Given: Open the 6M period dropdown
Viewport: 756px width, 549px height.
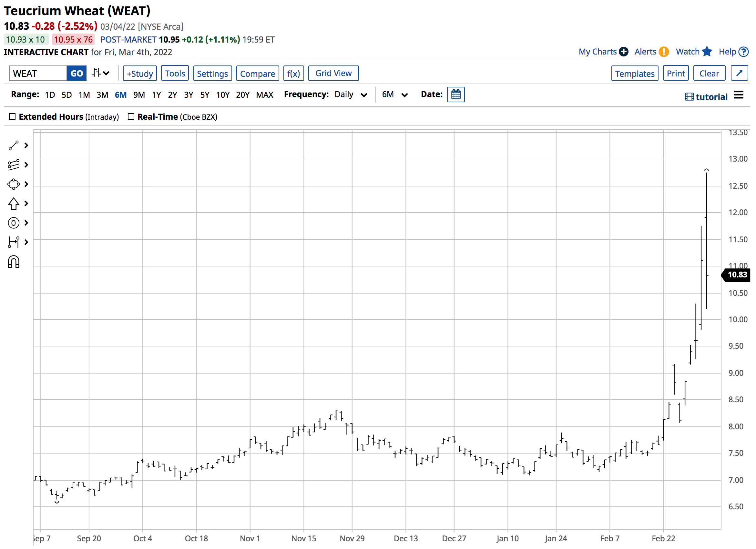Looking at the screenshot, I should click(395, 95).
